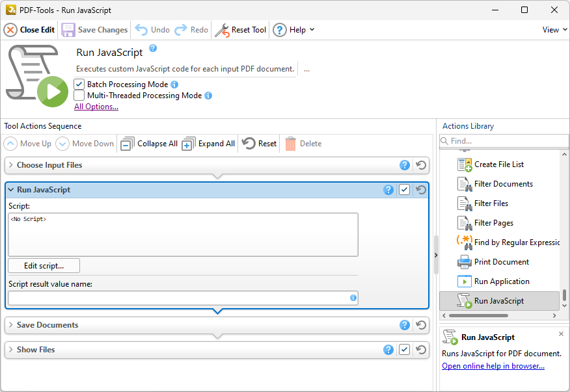The height and width of the screenshot is (392, 570).
Task: Toggle the Run JavaScript step enabled checkbox
Action: tap(404, 190)
